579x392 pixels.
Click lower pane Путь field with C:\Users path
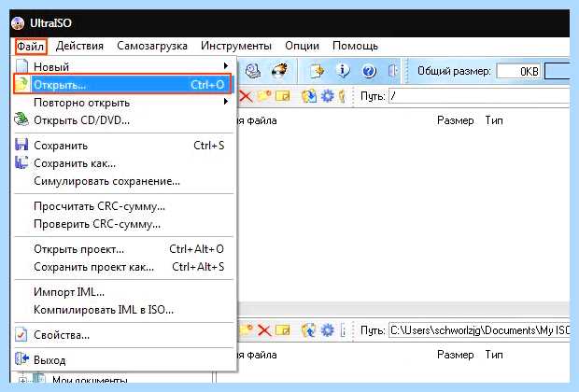click(479, 330)
